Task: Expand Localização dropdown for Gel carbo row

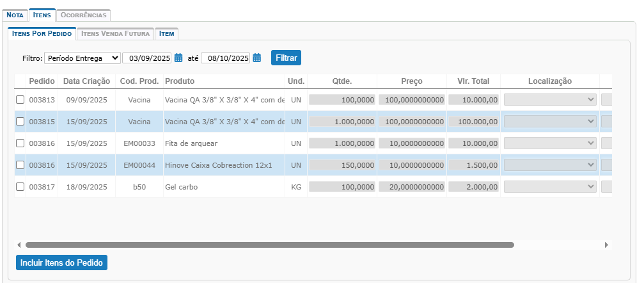Action: 550,186
